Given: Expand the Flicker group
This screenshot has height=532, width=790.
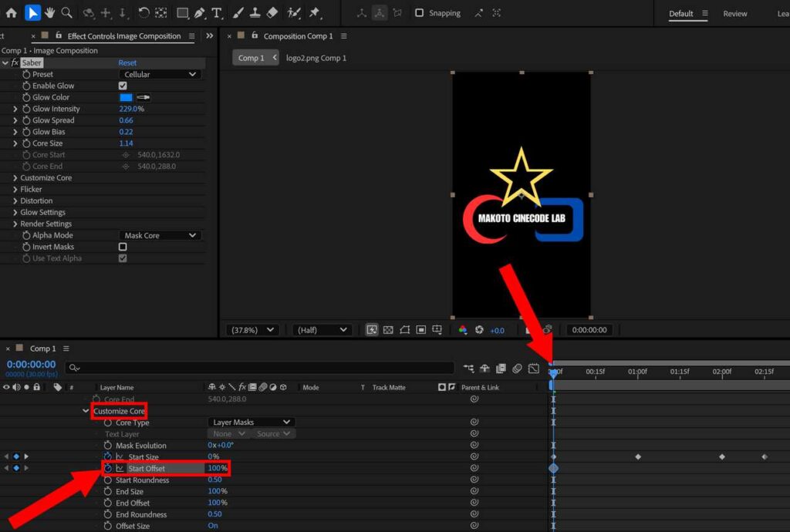Looking at the screenshot, I should pyautogui.click(x=15, y=189).
